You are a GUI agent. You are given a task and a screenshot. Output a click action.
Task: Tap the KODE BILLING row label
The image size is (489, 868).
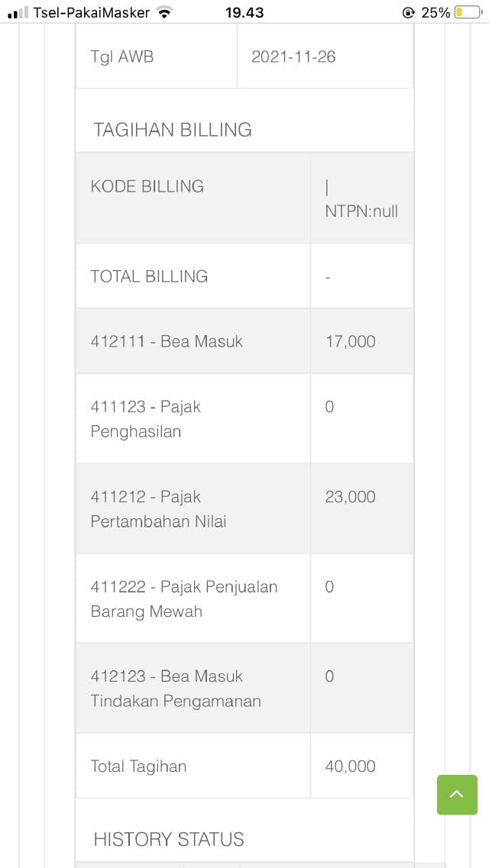click(x=147, y=186)
